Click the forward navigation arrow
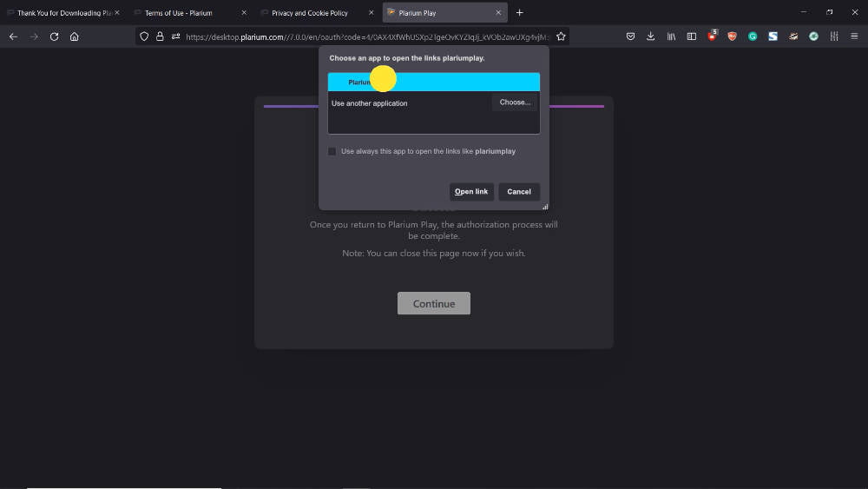The height and width of the screenshot is (489, 868). click(34, 36)
